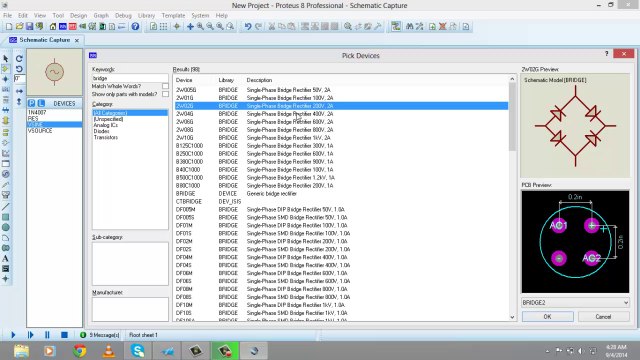
Task: Activate Component mode tool in left toolbar
Action: click(5, 69)
